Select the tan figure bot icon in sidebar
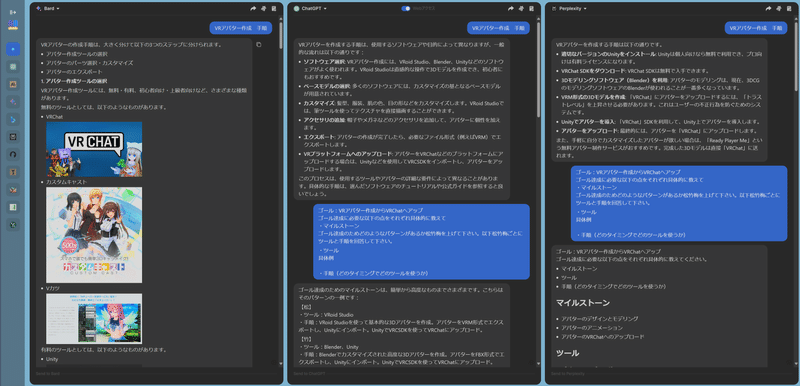The height and width of the screenshot is (386, 800). tap(13, 172)
